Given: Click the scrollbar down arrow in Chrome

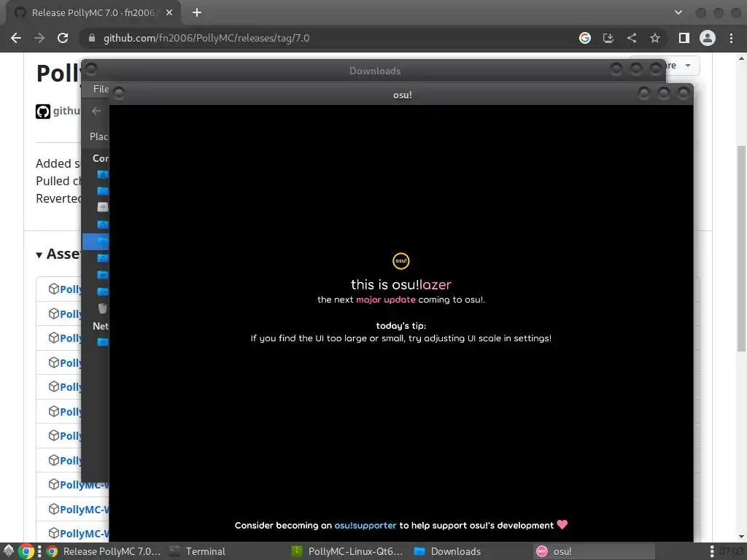Looking at the screenshot, I should click(x=741, y=536).
